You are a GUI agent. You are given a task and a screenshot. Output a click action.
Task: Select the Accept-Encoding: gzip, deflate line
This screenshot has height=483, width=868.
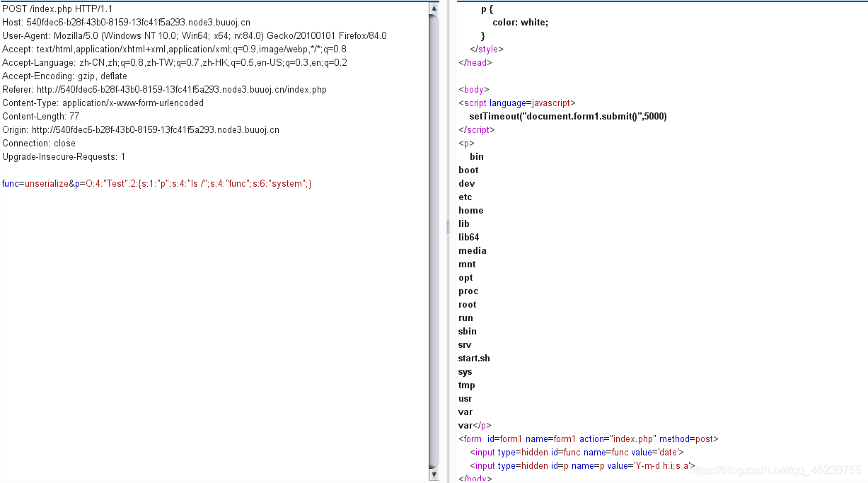[65, 76]
